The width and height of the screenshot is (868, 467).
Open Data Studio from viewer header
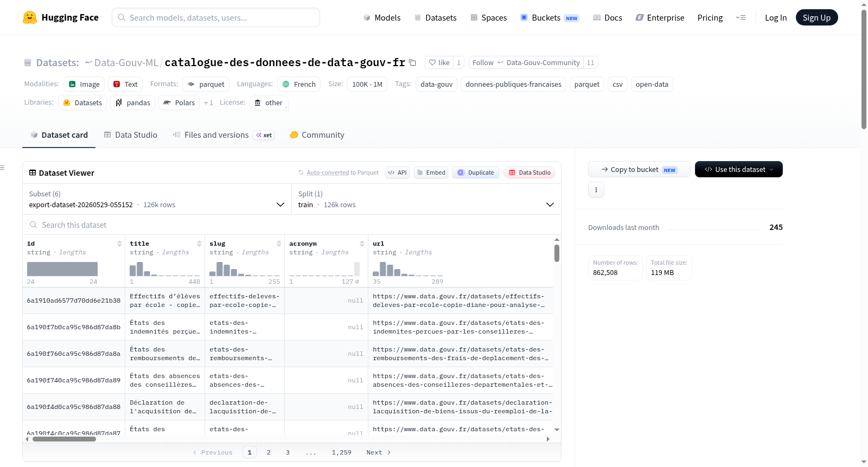point(529,172)
